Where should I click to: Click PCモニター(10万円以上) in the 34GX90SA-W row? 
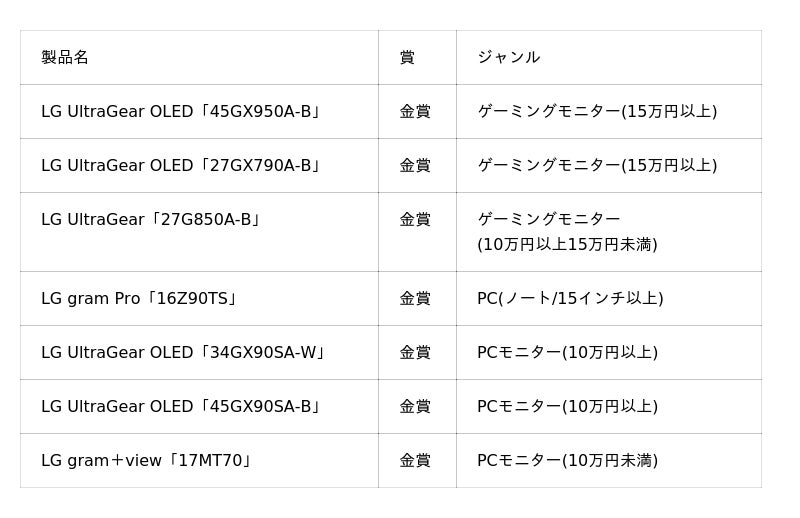click(x=567, y=352)
